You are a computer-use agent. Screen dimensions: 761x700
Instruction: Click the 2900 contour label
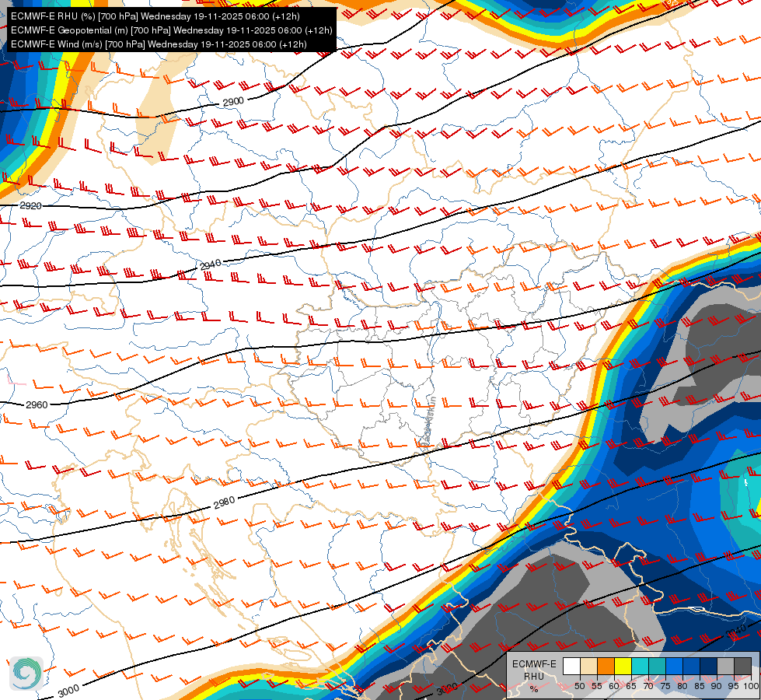[x=233, y=102]
